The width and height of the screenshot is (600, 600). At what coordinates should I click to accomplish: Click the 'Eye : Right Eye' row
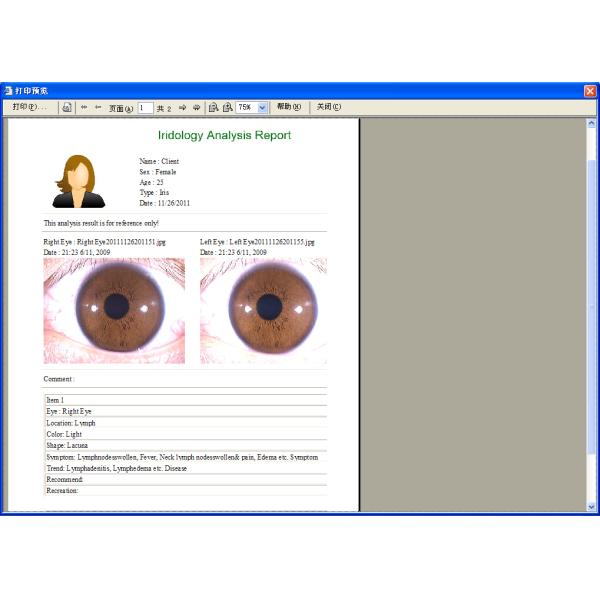coord(186,411)
